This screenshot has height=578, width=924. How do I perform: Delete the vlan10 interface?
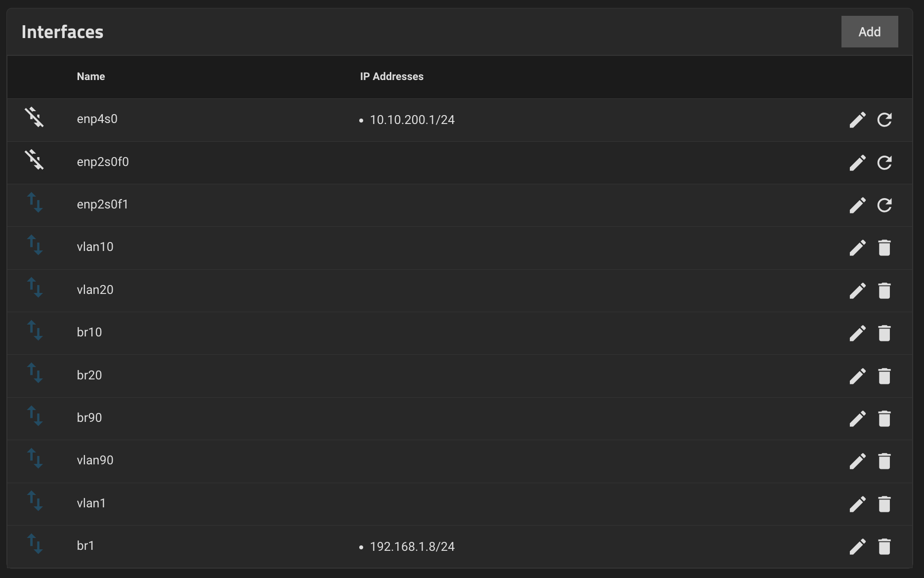point(884,248)
